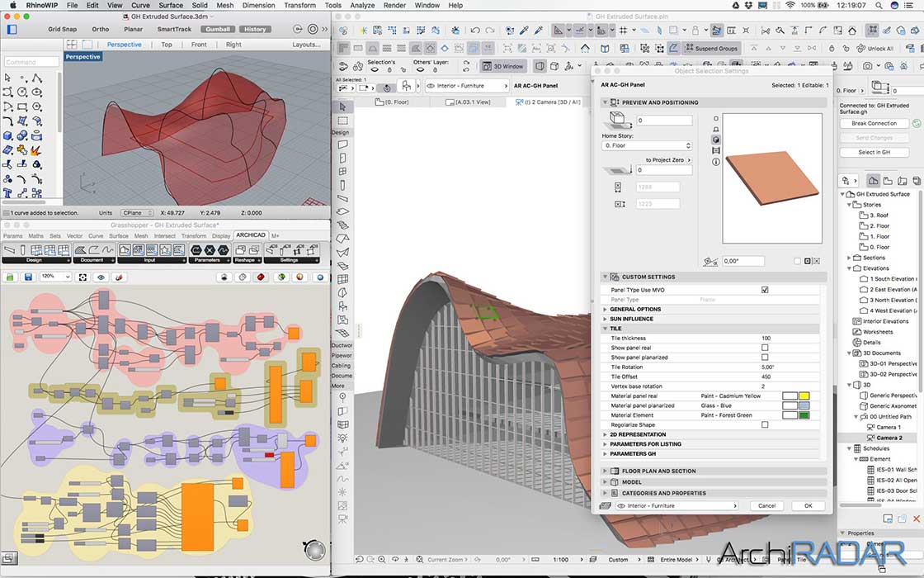Viewport: 924px width, 578px height.
Task: Click the Select in GH button
Action: 874,152
